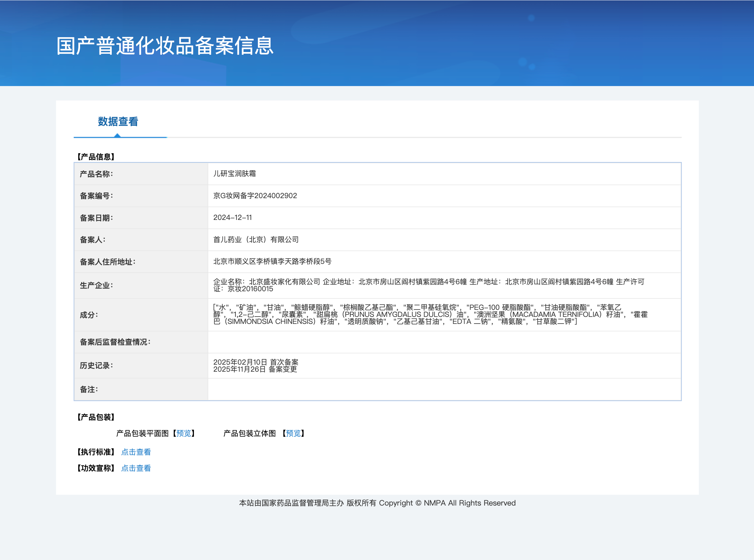
Task: Click the 【产品包装】 section heading
Action: click(x=96, y=417)
